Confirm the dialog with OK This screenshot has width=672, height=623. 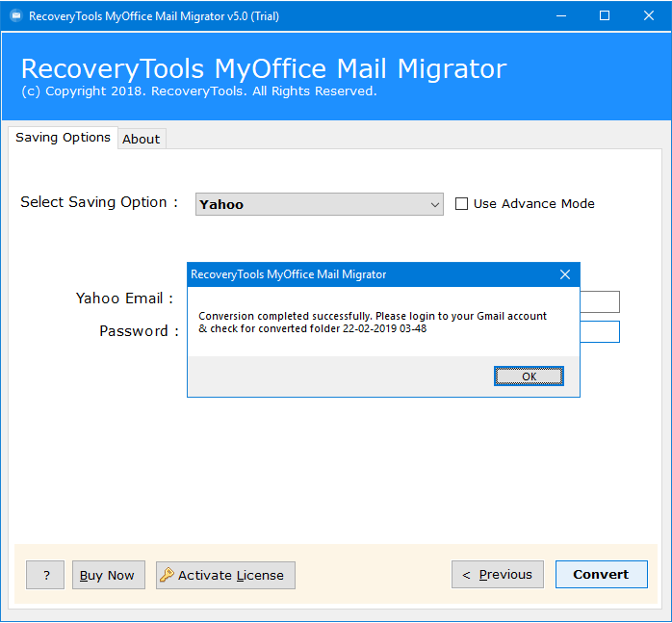[529, 376]
